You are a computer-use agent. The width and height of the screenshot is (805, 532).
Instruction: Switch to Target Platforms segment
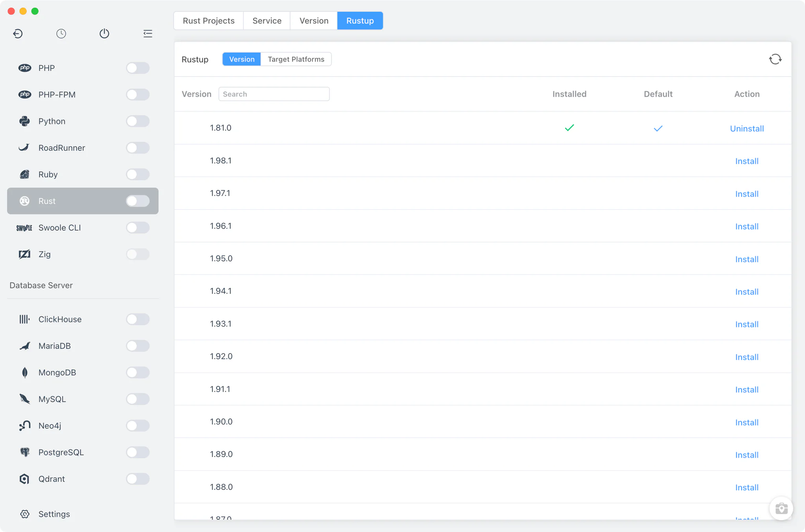296,59
